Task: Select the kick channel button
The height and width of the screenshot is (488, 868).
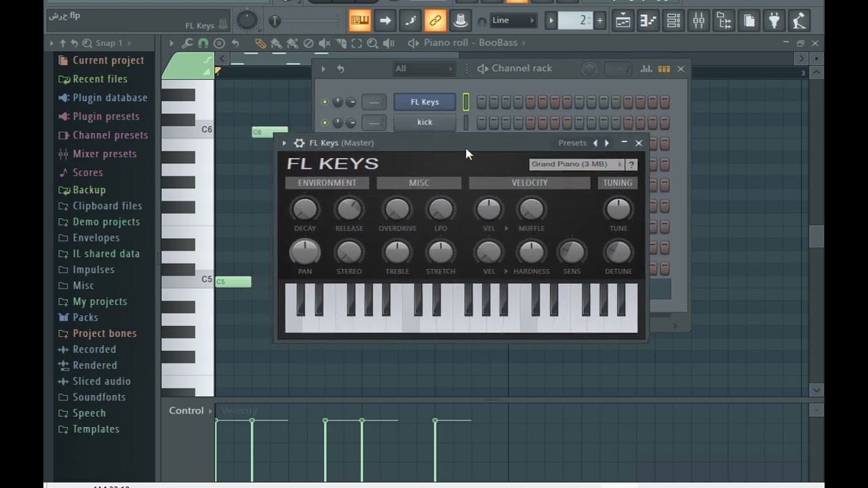Action: tap(425, 123)
